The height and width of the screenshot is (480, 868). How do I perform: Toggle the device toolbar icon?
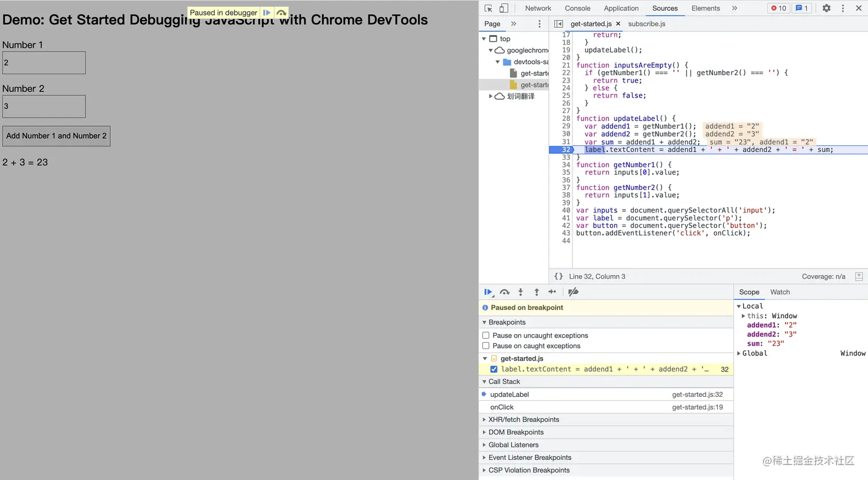click(503, 8)
